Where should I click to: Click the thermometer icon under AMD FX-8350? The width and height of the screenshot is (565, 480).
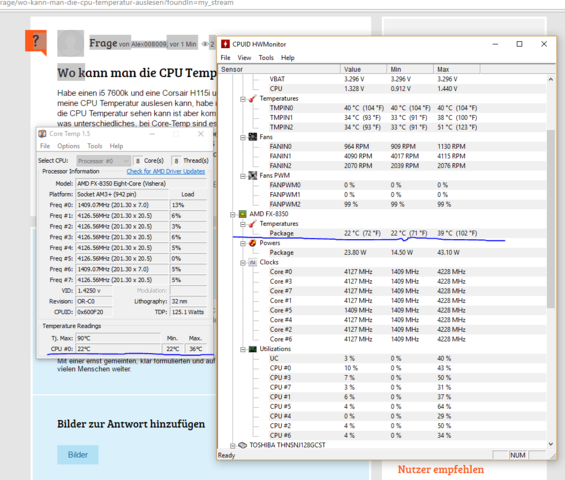point(253,224)
